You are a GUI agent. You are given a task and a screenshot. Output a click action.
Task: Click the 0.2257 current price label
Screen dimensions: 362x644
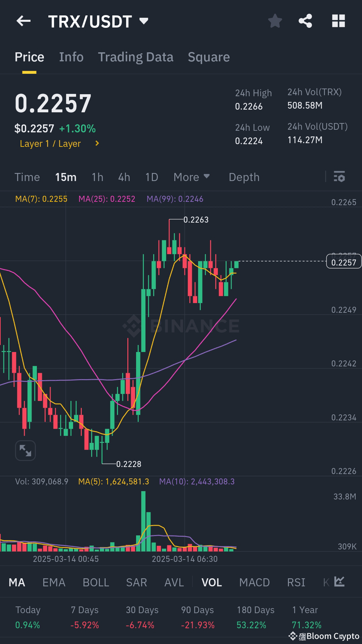[344, 262]
